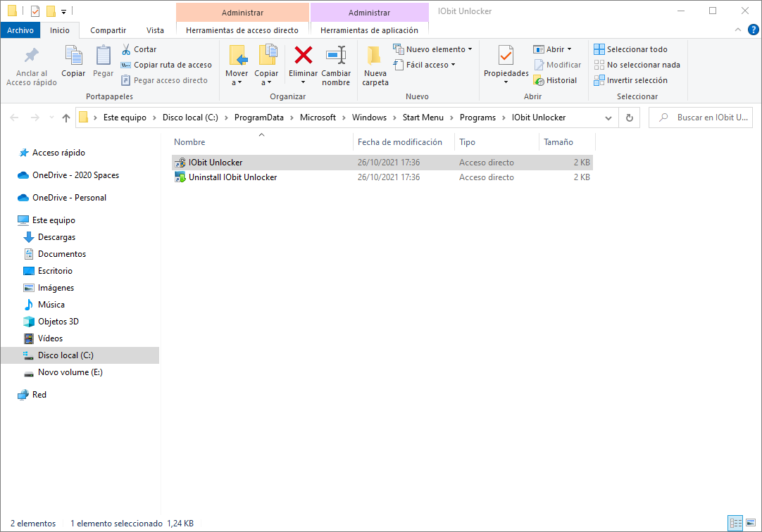Select the IObit Unlocker shortcut file

382,163
